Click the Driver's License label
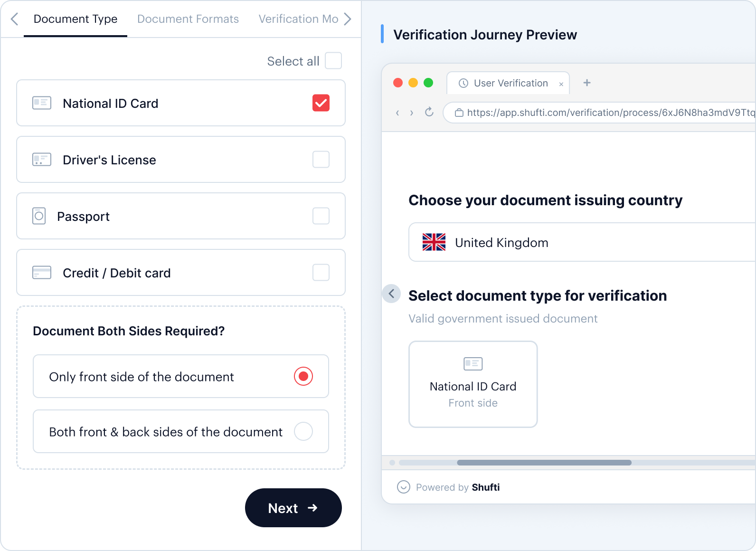Screen dimensions: 756x551 pos(109,160)
